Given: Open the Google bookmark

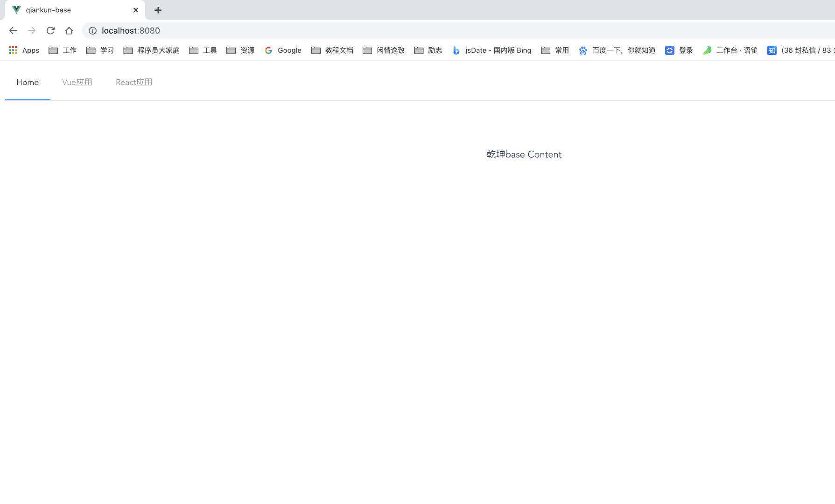Looking at the screenshot, I should [x=283, y=50].
